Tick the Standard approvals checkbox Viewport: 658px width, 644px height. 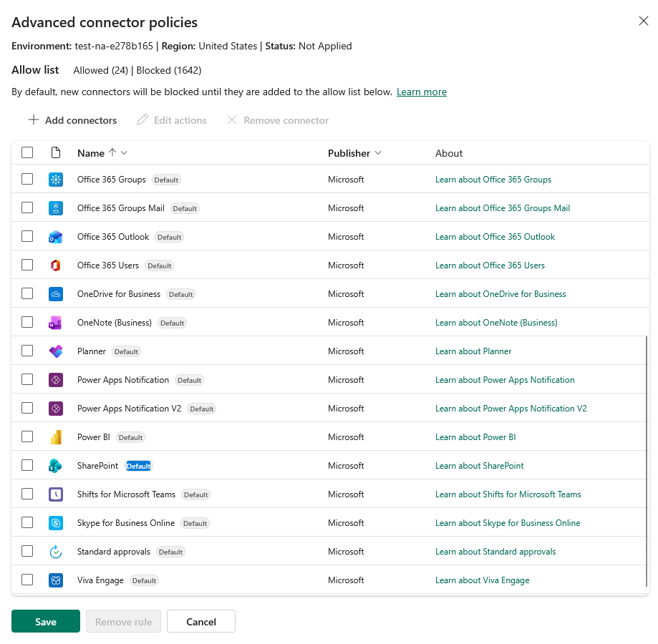pyautogui.click(x=27, y=552)
